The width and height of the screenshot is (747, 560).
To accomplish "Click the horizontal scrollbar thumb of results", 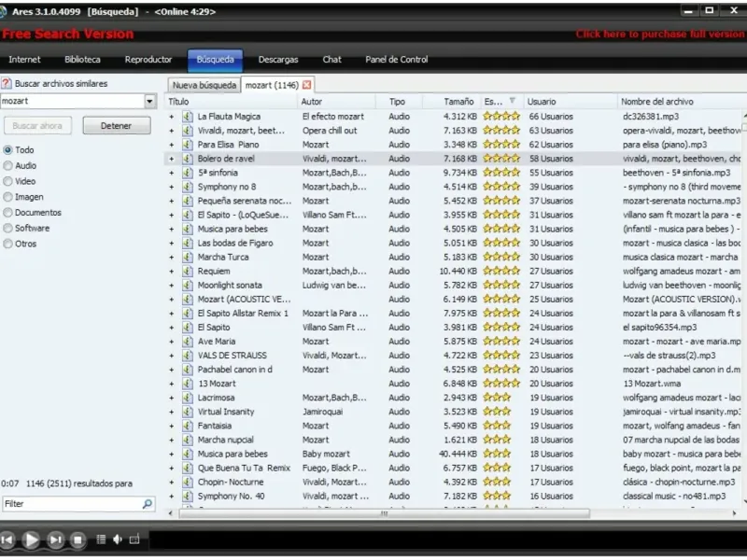I will (x=385, y=513).
